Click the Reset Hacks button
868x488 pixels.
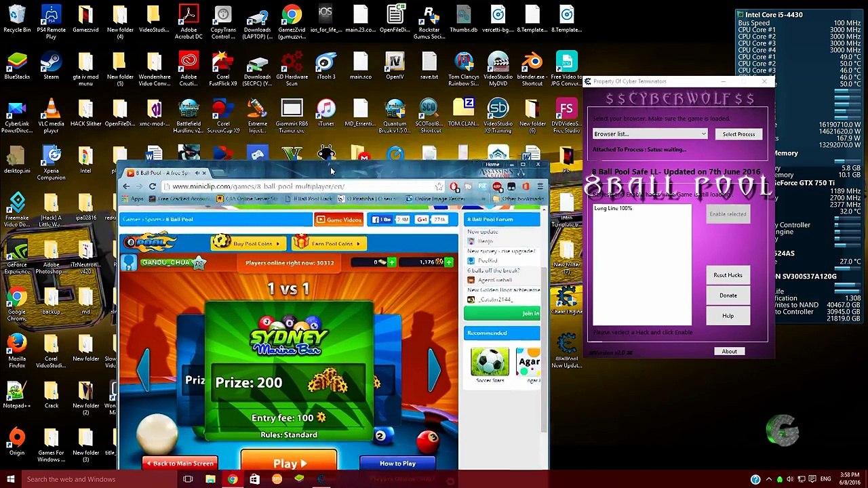coord(728,275)
